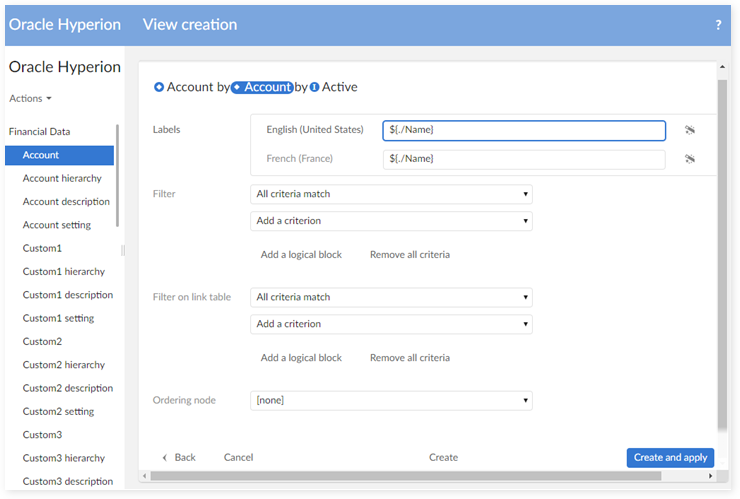
Task: Click the circle icon before 'Account by'
Action: (x=159, y=87)
